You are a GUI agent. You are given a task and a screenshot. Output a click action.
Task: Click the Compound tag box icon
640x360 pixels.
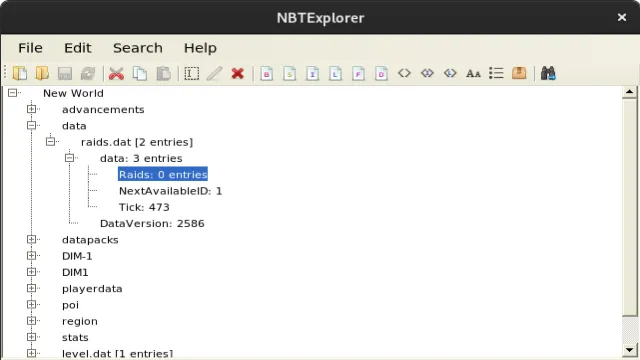coord(519,73)
